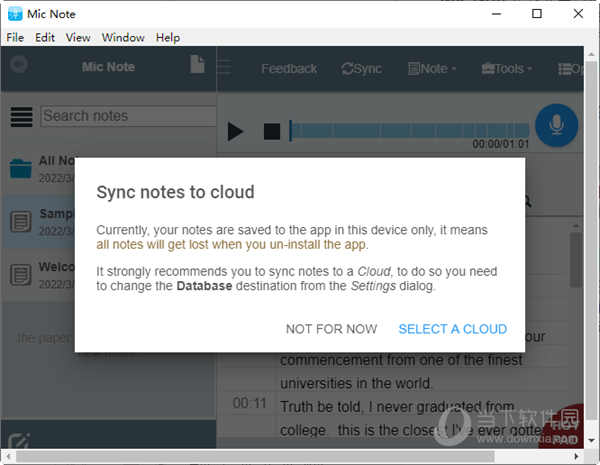600x465 pixels.
Task: Click the Mic Note sidebar title
Action: point(108,67)
